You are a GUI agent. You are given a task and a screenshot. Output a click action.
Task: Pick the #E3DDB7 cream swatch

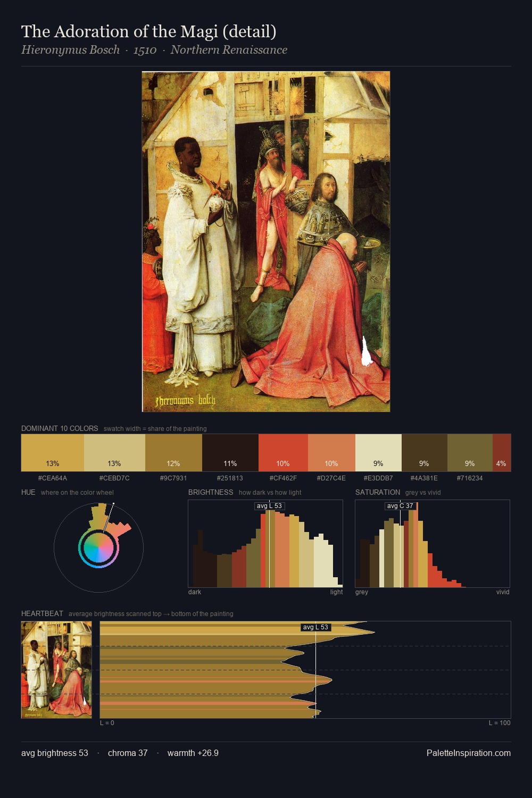[378, 453]
